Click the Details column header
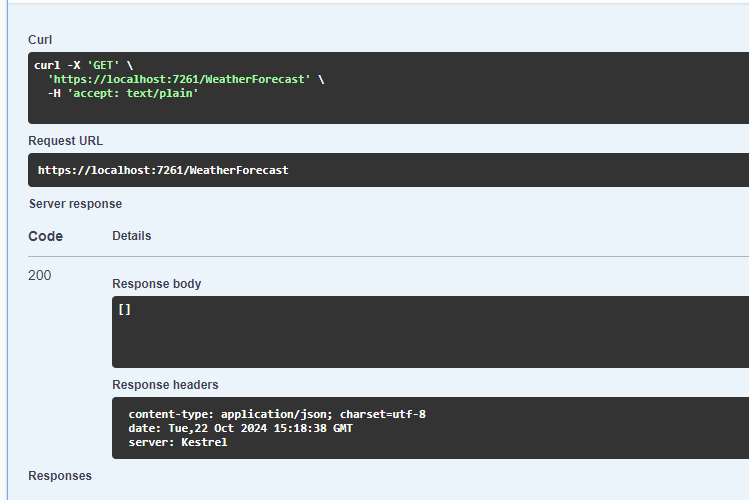Image resolution: width=749 pixels, height=500 pixels. (x=131, y=236)
